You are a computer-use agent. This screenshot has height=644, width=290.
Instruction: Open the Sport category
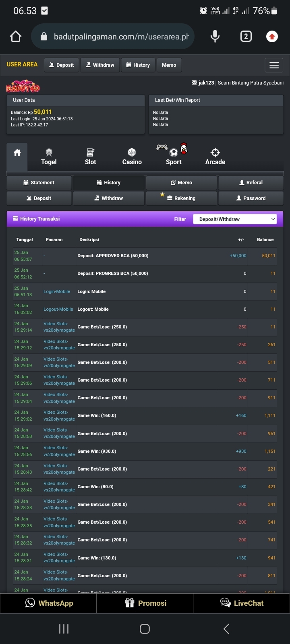[x=174, y=157]
